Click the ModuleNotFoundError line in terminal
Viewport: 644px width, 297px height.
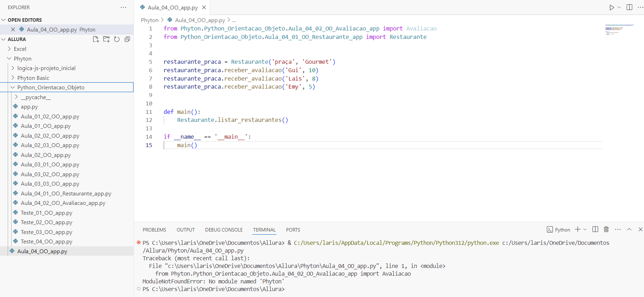point(213,281)
